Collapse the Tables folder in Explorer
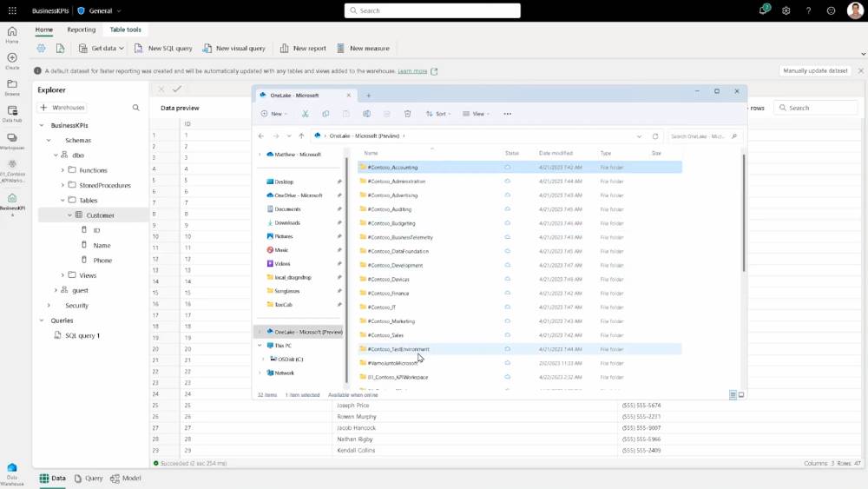Screen dimensions: 868x489 coord(62,200)
